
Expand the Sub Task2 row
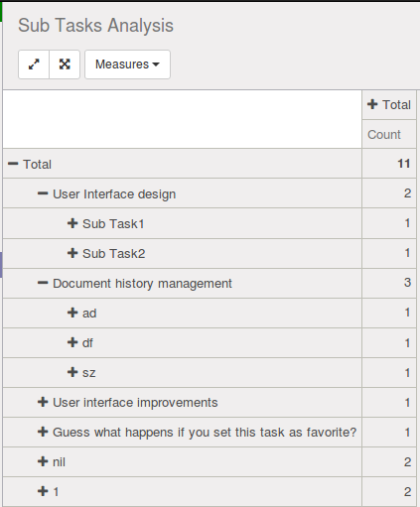[72, 253]
